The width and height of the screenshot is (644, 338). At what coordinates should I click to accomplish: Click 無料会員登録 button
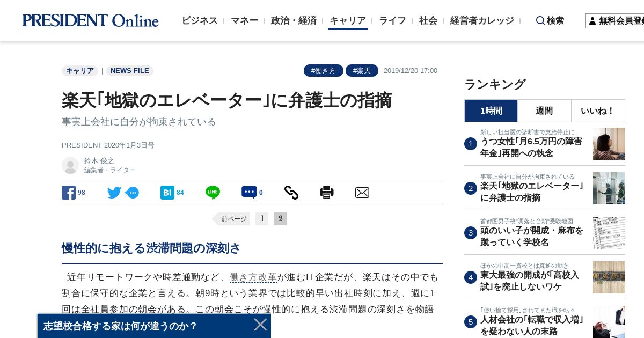click(x=614, y=21)
